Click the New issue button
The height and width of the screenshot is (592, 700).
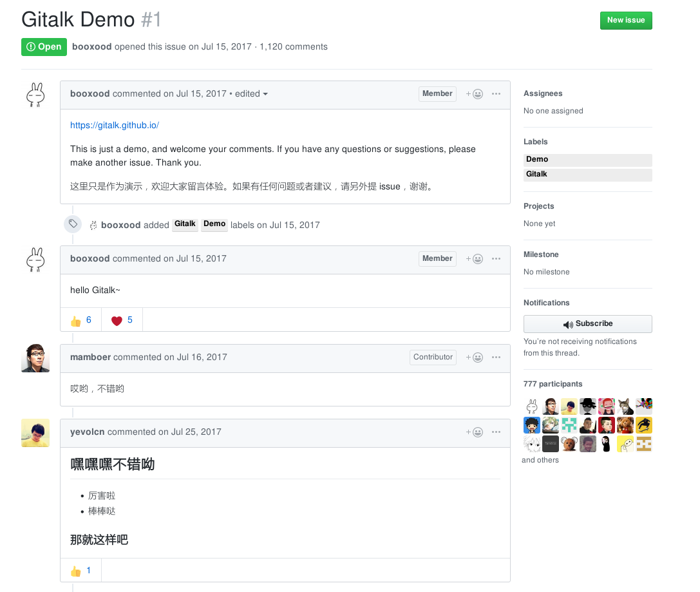626,21
